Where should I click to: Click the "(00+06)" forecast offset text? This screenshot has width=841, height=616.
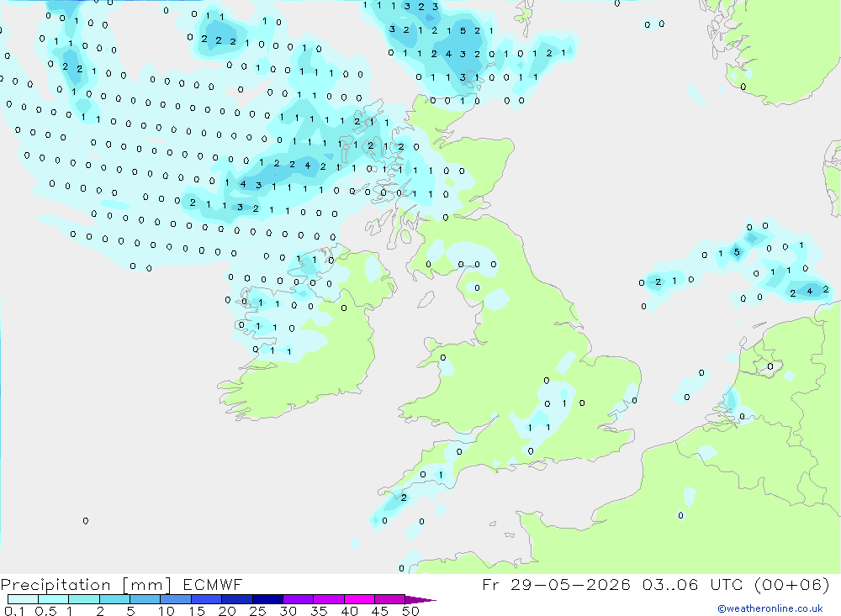791,584
